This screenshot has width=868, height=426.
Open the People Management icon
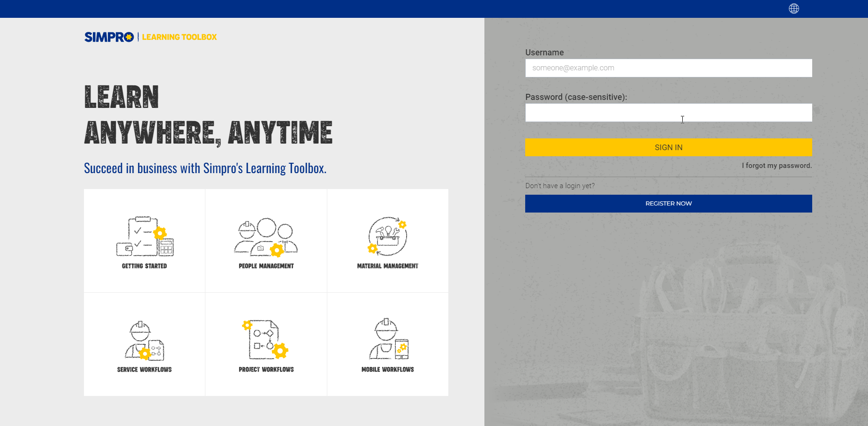[x=266, y=237]
